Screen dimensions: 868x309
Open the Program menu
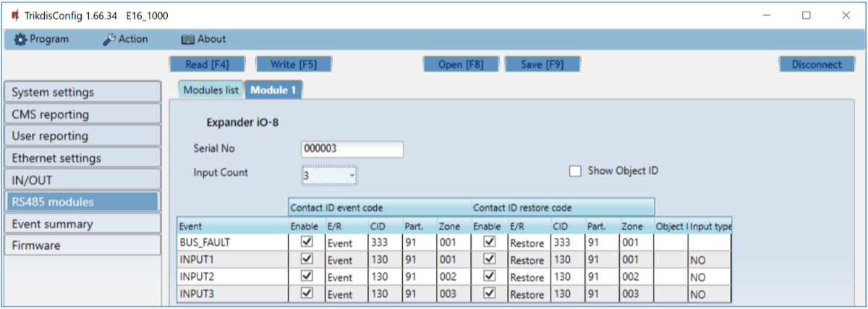pos(42,39)
